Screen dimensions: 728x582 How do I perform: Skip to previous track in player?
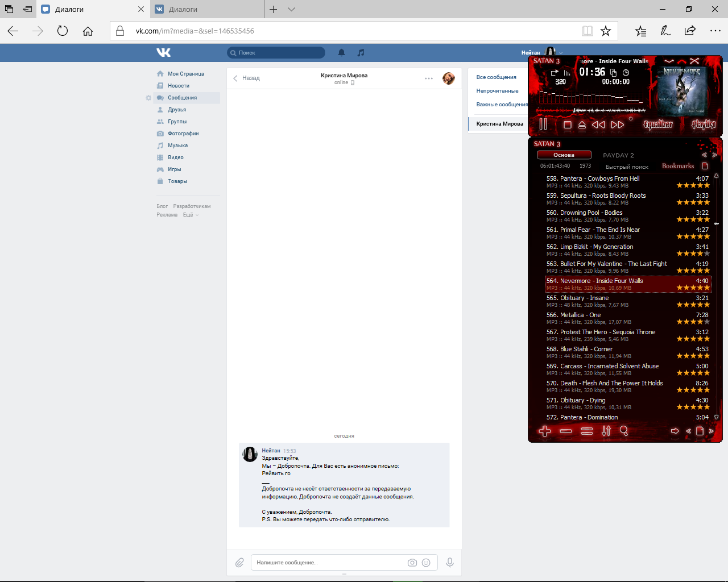pos(598,124)
